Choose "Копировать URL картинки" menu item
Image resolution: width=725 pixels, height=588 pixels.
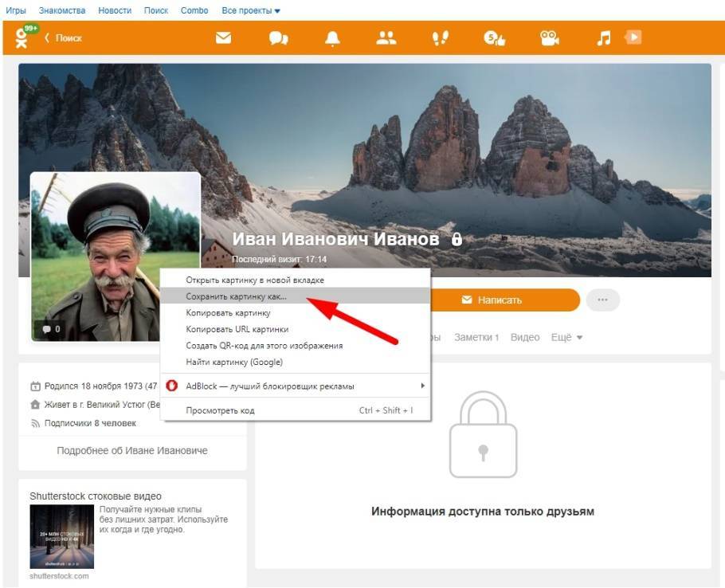[x=237, y=329]
